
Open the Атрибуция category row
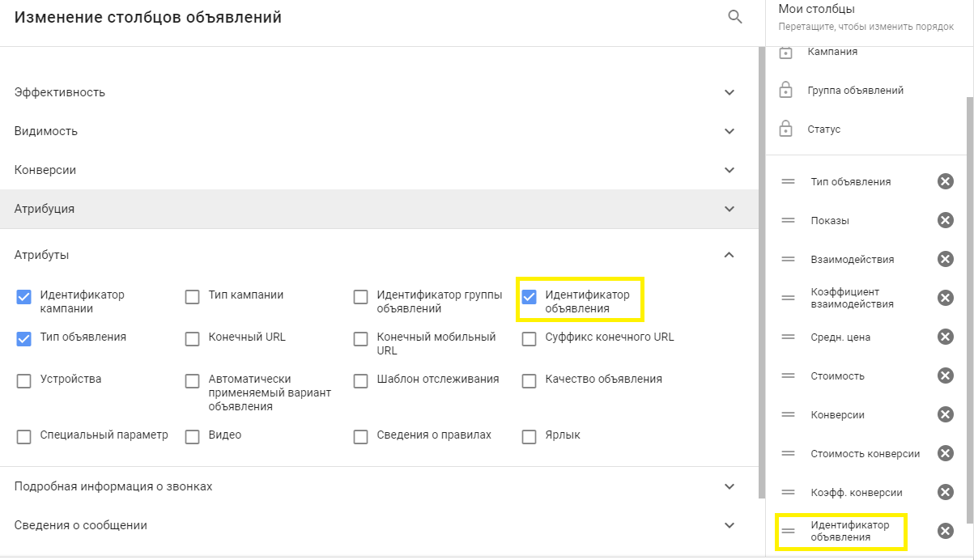point(45,209)
